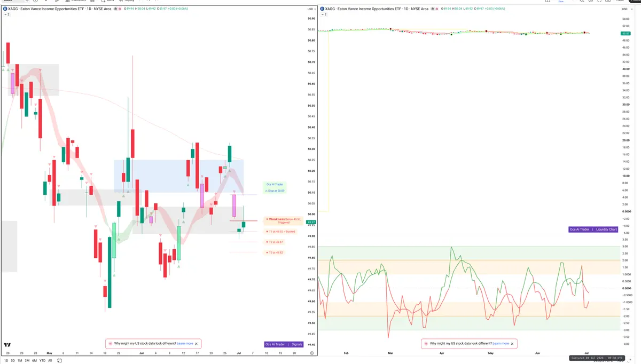Select the 5D time range
Image resolution: width=641 pixels, height=364 pixels.
tap(13, 361)
